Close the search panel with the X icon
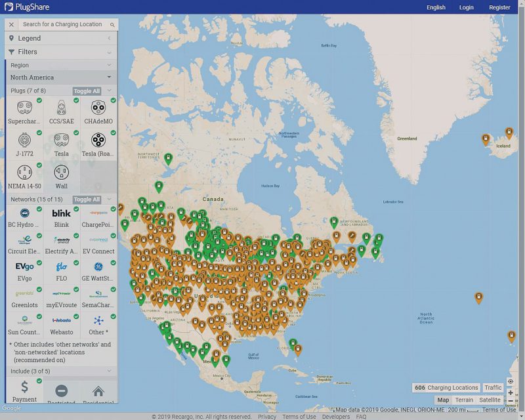525x420 pixels. [11, 24]
